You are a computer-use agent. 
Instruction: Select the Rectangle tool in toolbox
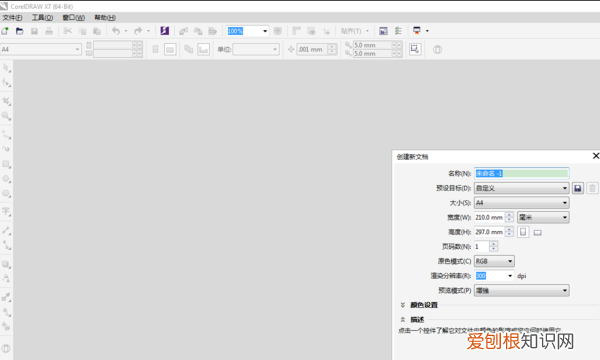click(x=6, y=164)
